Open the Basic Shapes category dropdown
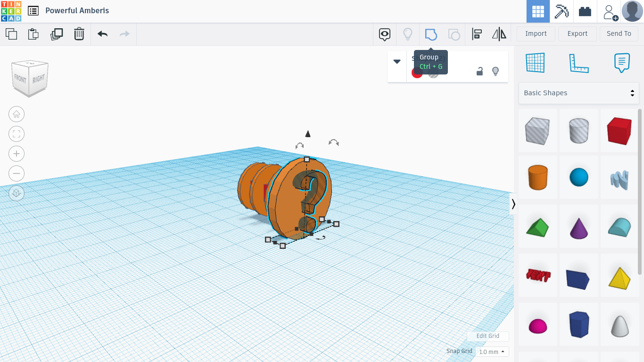Screen dimensions: 644x362 tap(579, 93)
